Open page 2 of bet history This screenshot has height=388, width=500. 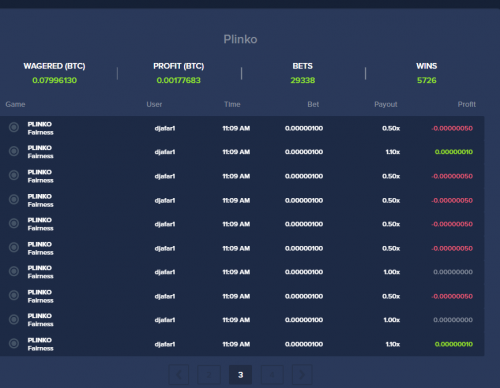209,375
